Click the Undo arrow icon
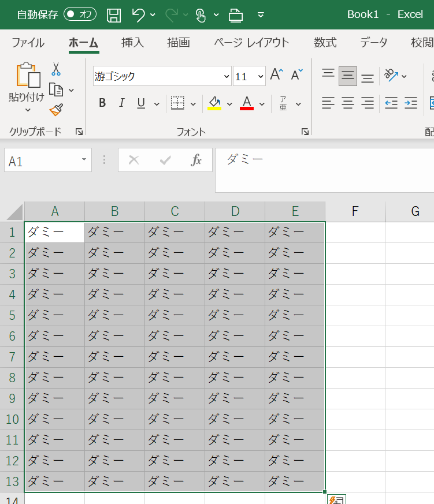This screenshot has height=504, width=434. pyautogui.click(x=138, y=15)
